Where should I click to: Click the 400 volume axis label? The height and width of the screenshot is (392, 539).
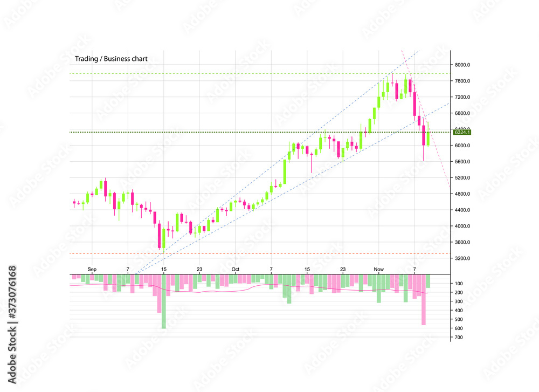pyautogui.click(x=459, y=311)
